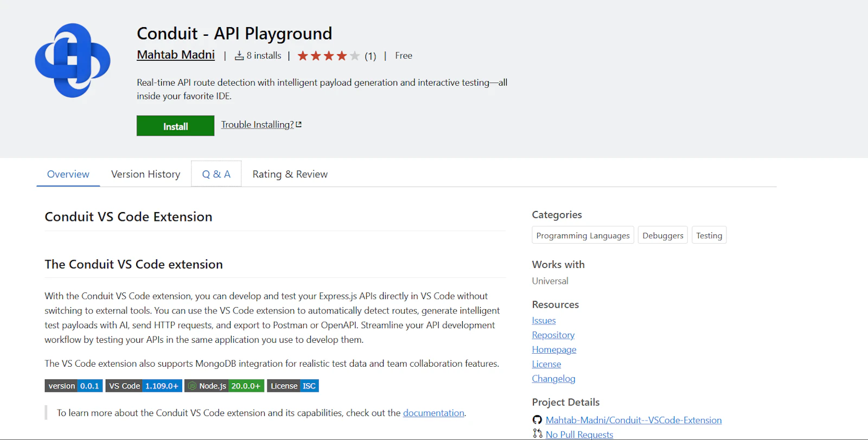
Task: Click the (1) review count
Action: [x=371, y=56]
